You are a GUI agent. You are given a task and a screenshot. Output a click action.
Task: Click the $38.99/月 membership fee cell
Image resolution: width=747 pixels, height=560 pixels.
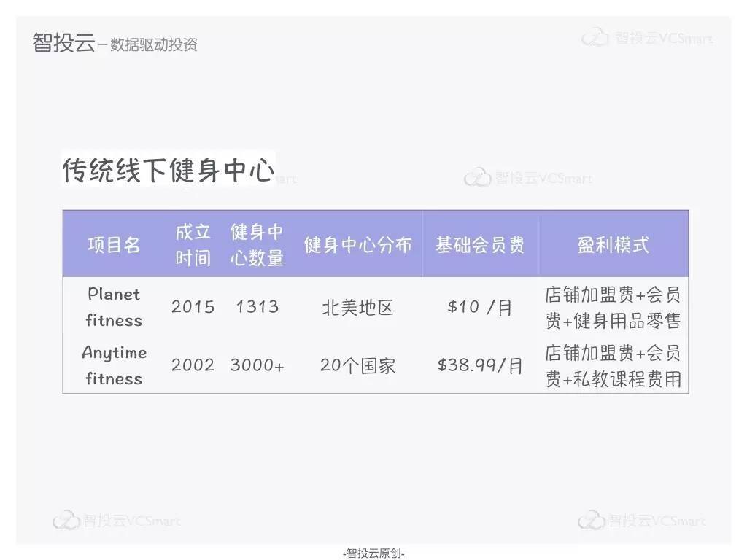479,365
